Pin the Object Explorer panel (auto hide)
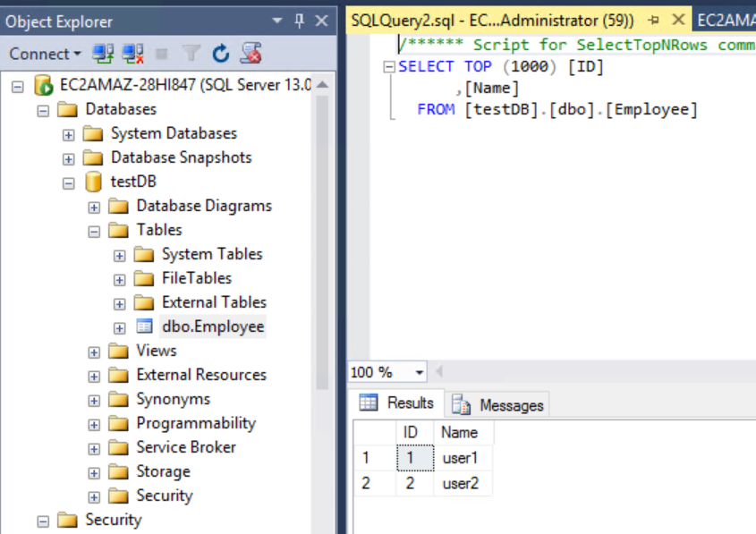 click(x=300, y=21)
